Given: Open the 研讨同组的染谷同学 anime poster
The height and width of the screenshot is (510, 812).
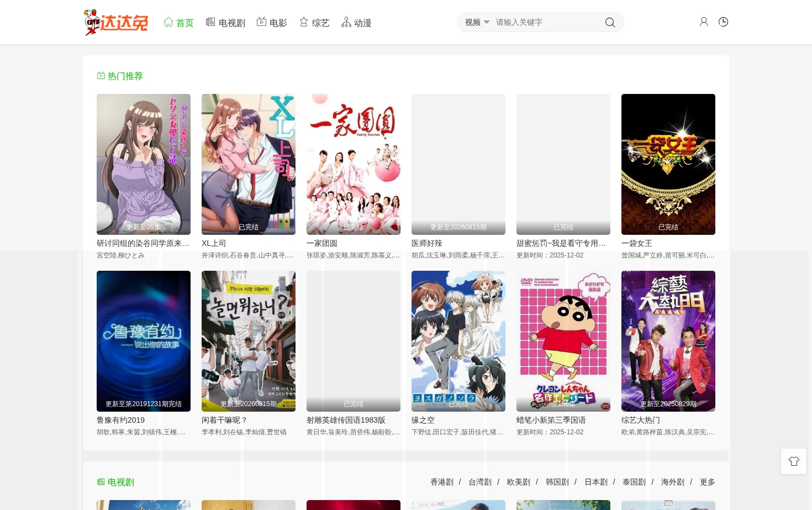Looking at the screenshot, I should 144,164.
